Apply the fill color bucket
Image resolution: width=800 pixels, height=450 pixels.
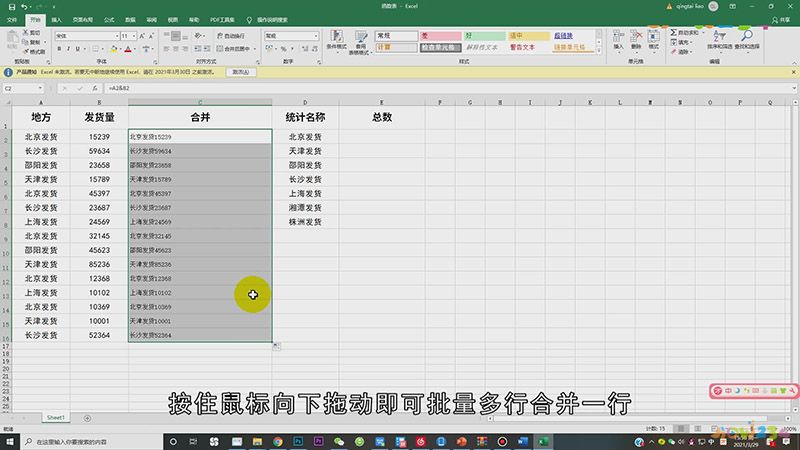coord(113,49)
